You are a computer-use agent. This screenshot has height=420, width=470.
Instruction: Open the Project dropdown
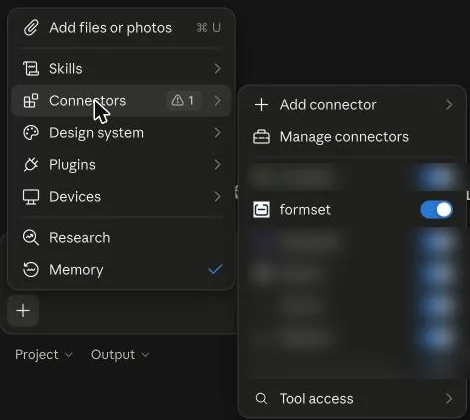point(44,355)
